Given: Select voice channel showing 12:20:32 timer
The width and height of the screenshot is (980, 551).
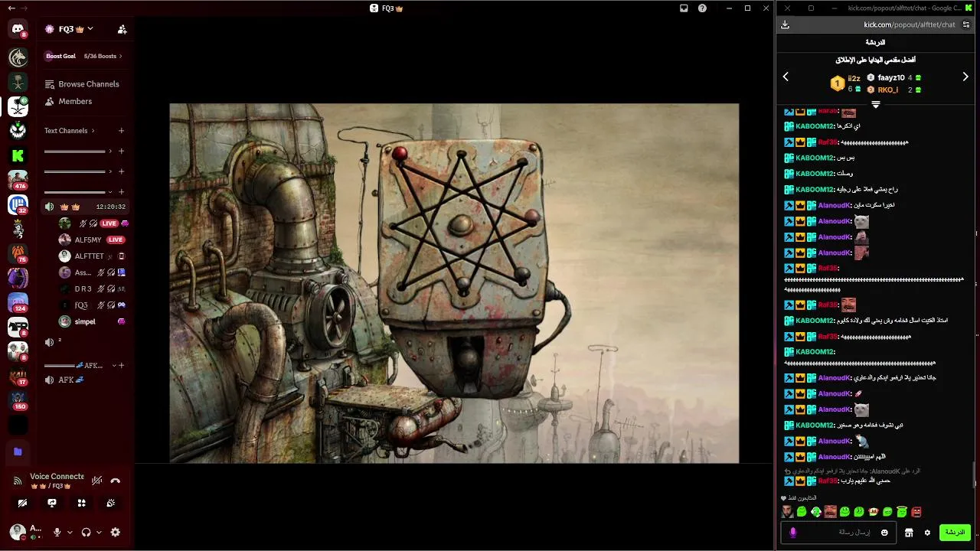Looking at the screenshot, I should 84,207.
